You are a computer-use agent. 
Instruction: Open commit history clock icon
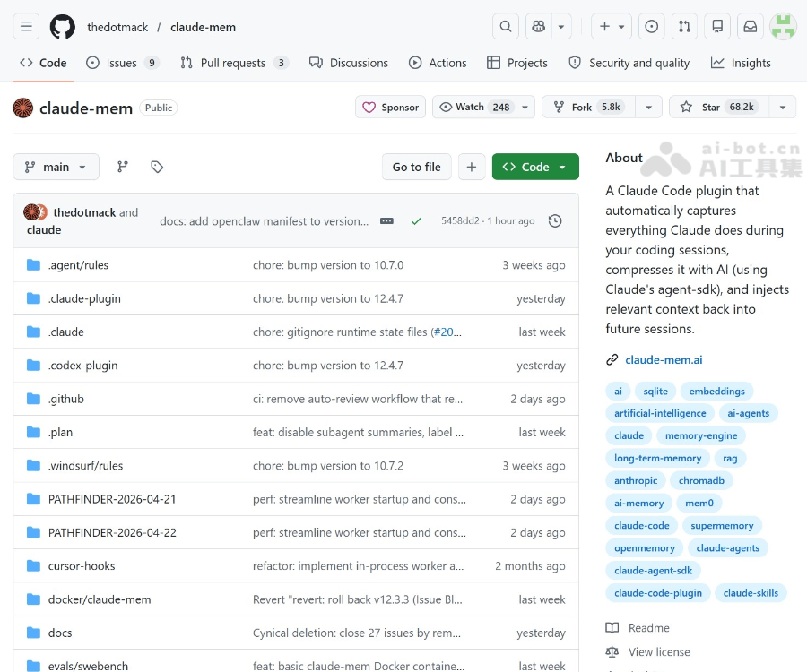coord(555,221)
